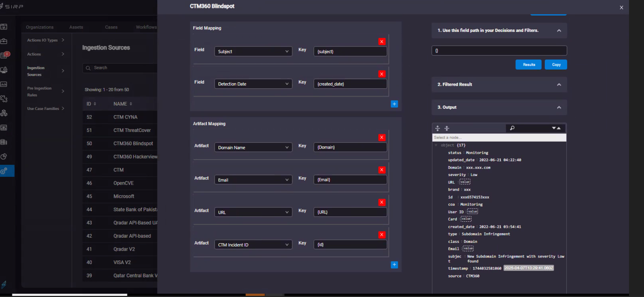Click the Results button
The image size is (644, 297).
tap(529, 64)
